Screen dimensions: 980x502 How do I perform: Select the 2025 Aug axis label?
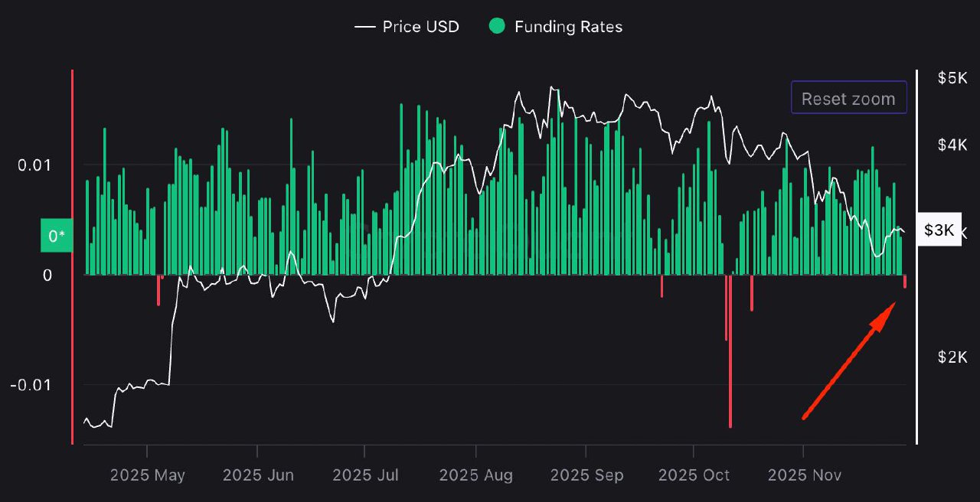(x=476, y=475)
